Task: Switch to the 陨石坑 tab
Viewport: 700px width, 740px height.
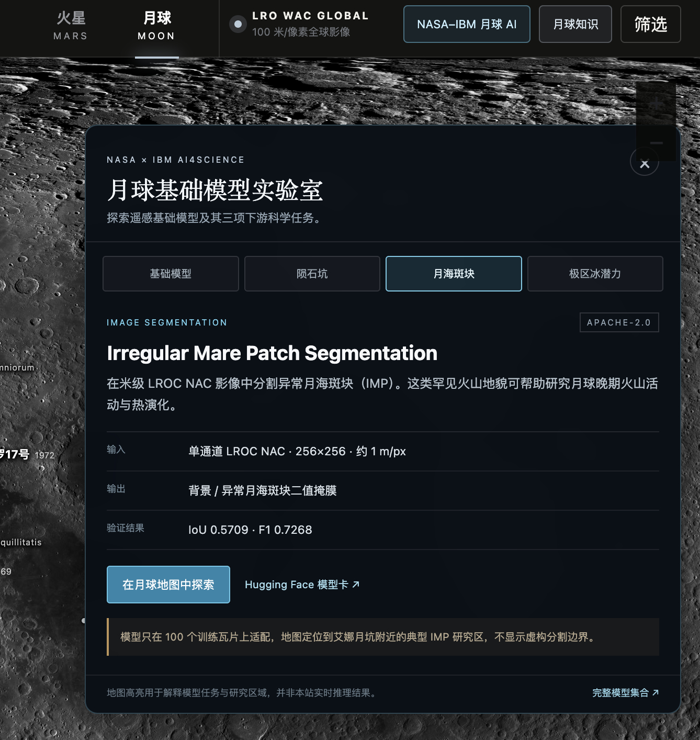Action: [x=312, y=274]
